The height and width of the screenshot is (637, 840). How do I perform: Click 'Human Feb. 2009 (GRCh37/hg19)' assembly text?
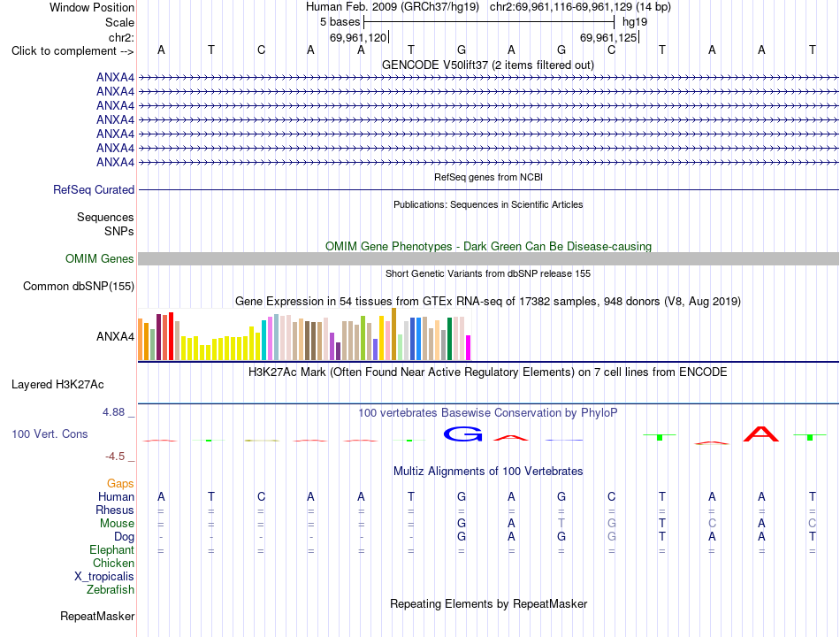393,7
